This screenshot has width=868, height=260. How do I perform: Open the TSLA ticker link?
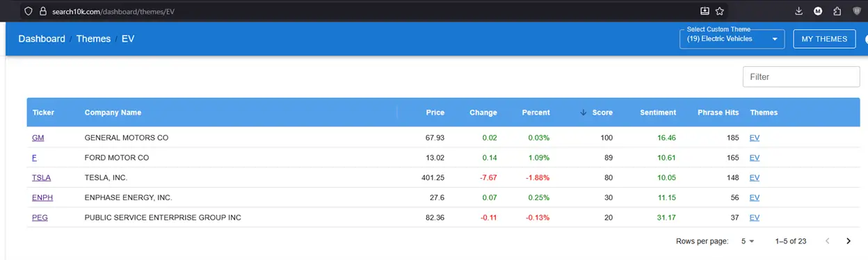pos(42,178)
